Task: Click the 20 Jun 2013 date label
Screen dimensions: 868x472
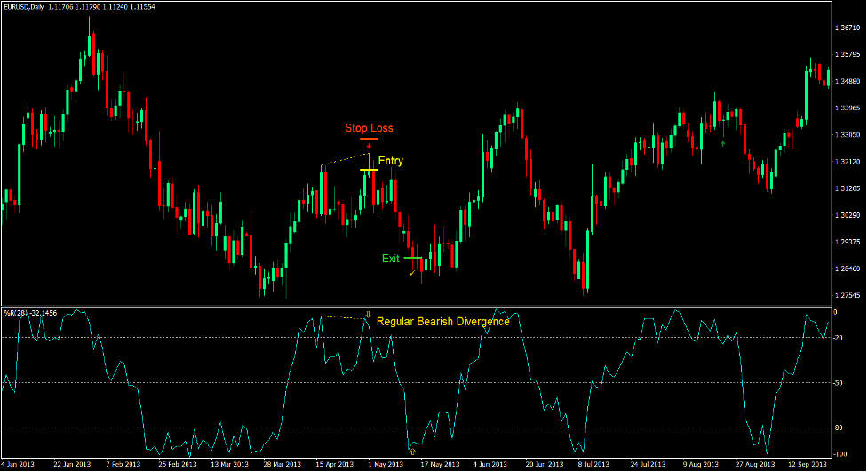Action: coord(544,464)
